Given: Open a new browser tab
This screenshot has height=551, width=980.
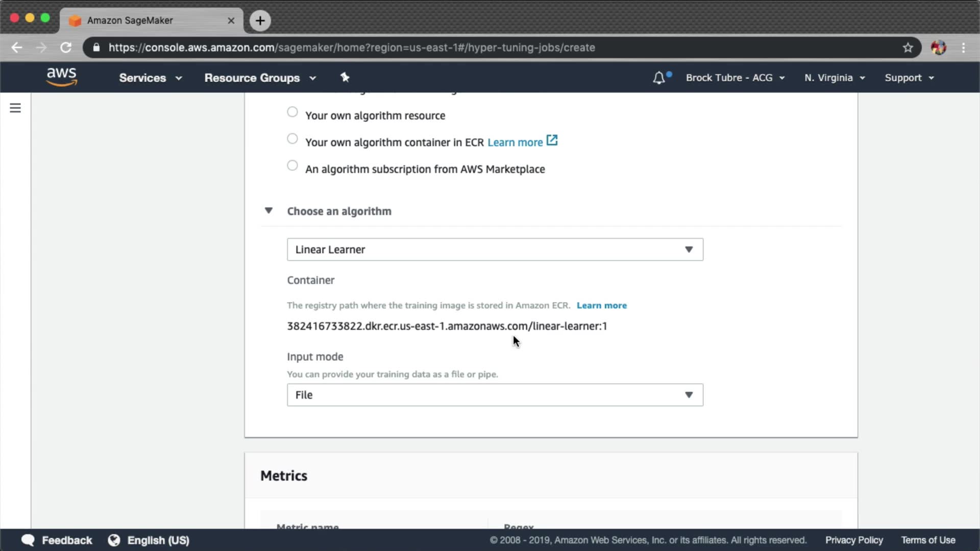Looking at the screenshot, I should tap(260, 20).
